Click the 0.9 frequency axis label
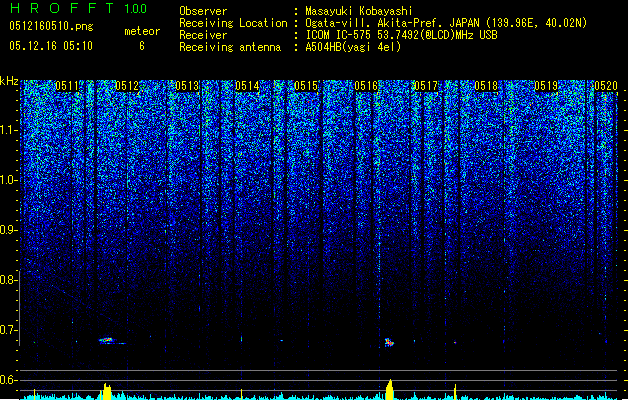 tap(8, 230)
